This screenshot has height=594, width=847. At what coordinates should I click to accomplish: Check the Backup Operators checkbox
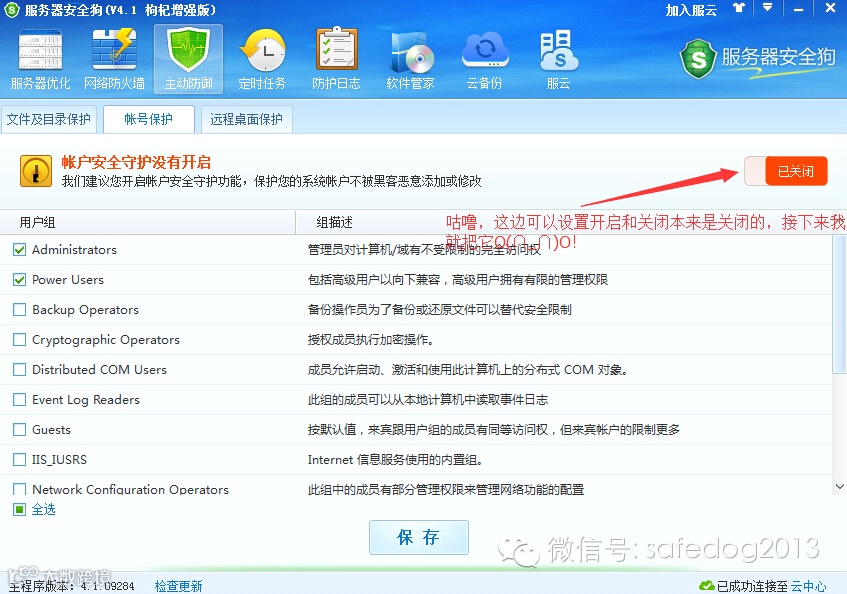coord(19,309)
